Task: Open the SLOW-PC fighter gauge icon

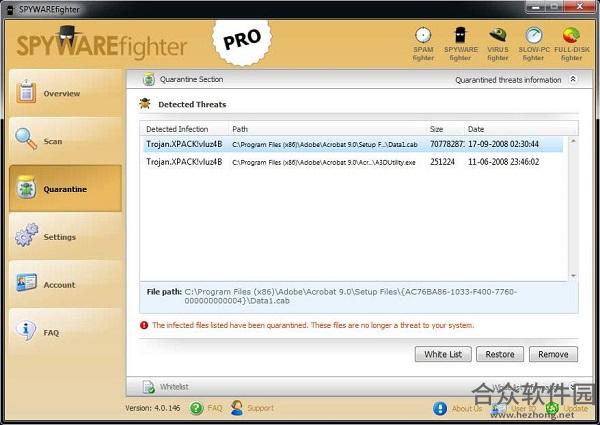Action: coord(534,35)
